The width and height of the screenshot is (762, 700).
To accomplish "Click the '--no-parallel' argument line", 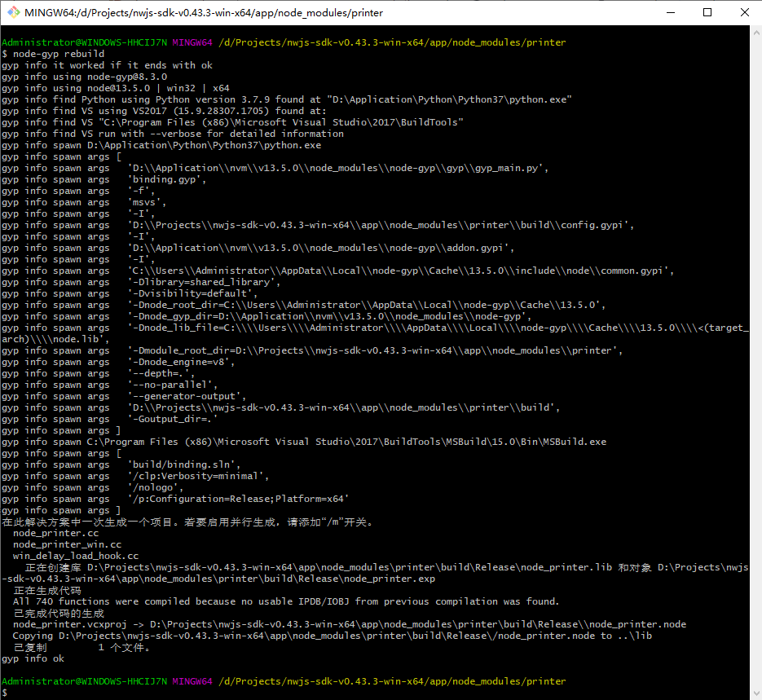I will coord(110,385).
